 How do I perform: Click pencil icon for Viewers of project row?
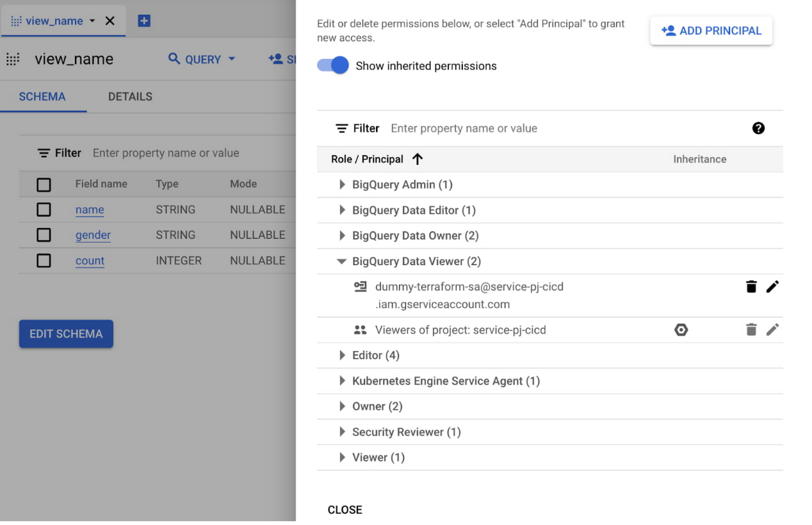(x=773, y=330)
